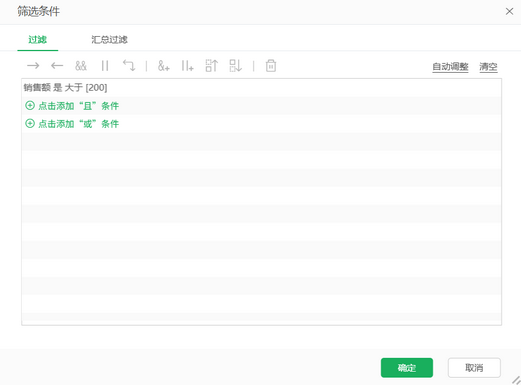Click the indent right arrow icon
Viewport: 521px width, 385px height.
pos(33,66)
